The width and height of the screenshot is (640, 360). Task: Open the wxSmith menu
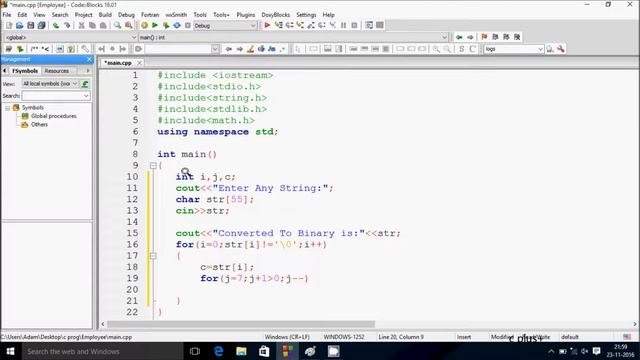tap(176, 15)
